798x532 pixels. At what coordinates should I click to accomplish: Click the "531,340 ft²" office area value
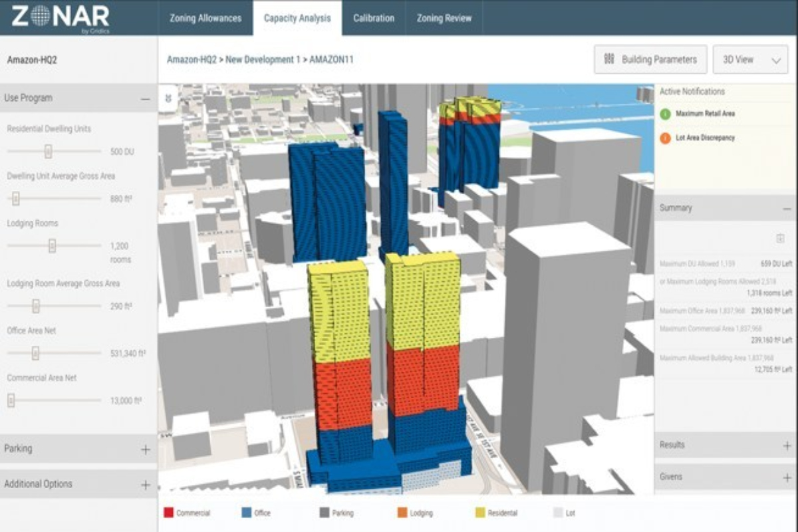point(128,353)
